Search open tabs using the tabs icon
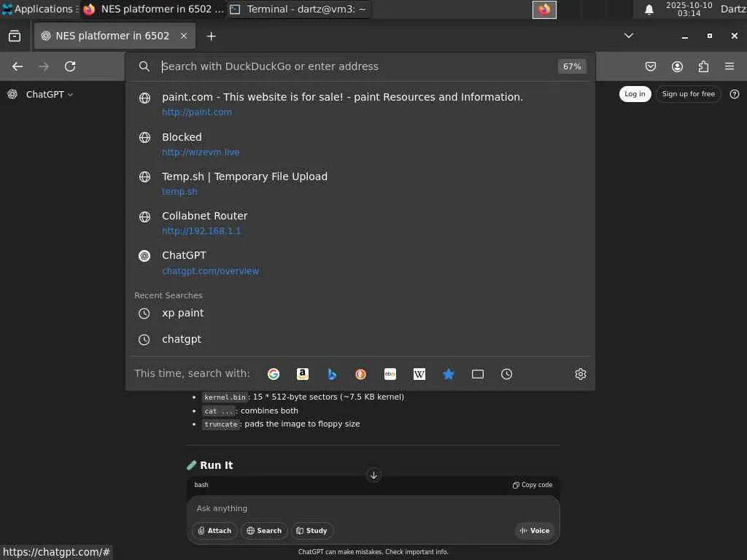Image resolution: width=747 pixels, height=560 pixels. (477, 374)
